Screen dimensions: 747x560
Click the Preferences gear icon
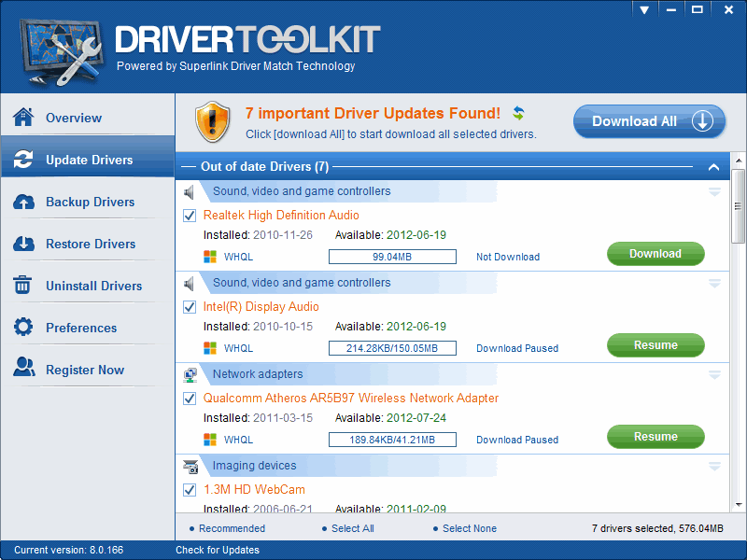23,328
